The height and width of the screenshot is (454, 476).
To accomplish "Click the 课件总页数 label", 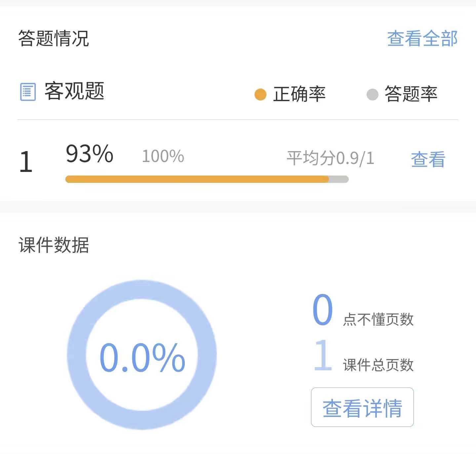I will pos(378,365).
